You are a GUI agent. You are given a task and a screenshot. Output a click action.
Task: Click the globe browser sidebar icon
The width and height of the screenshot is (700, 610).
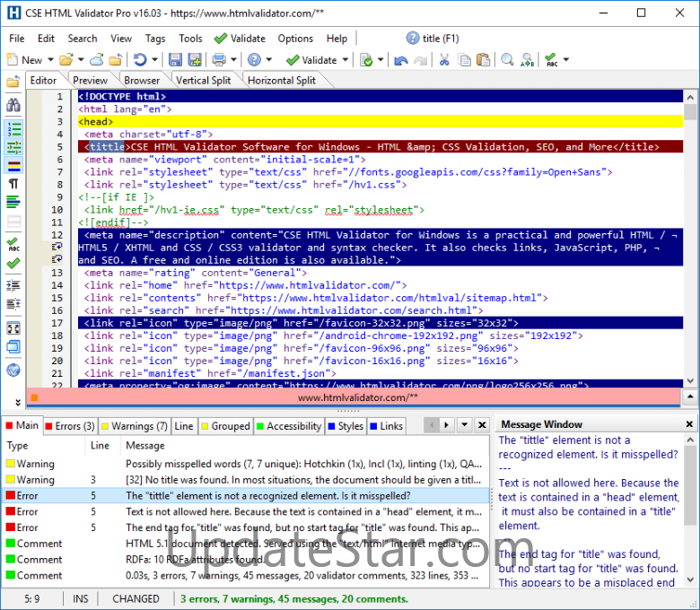tap(13, 370)
